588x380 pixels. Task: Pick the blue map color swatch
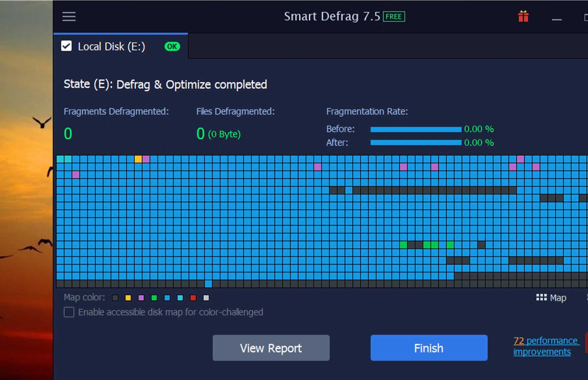tap(167, 298)
